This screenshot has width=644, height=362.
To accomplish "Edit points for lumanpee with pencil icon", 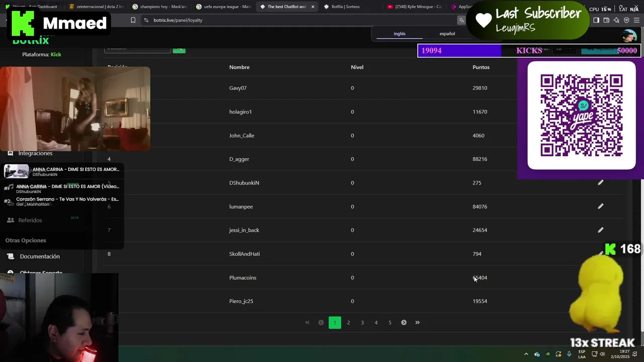I will pos(600,206).
